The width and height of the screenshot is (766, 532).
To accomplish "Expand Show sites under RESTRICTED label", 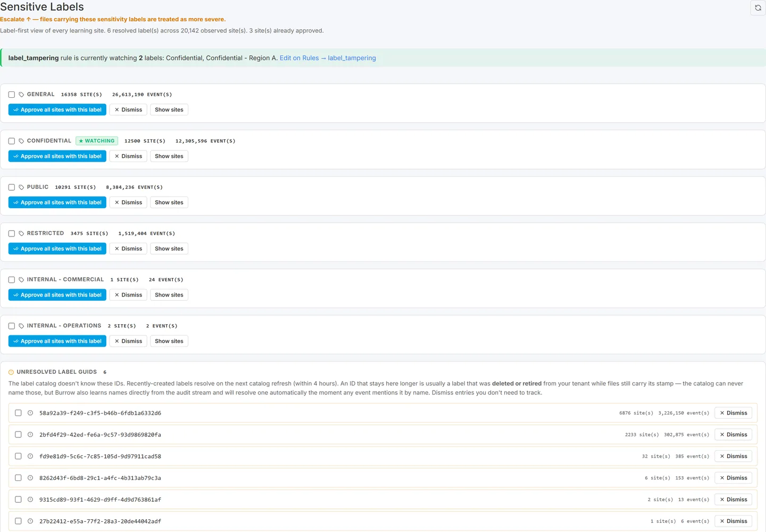I will pos(169,249).
